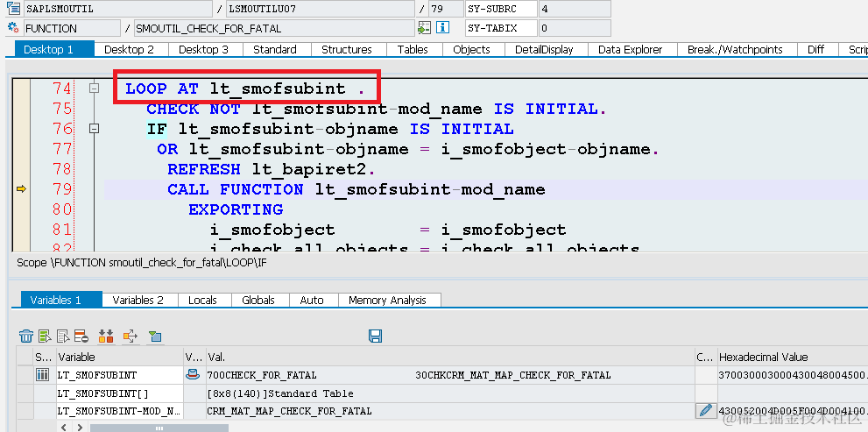The height and width of the screenshot is (432, 868).
Task: Click the variables horizontal scrollbar thumb
Action: click(159, 428)
